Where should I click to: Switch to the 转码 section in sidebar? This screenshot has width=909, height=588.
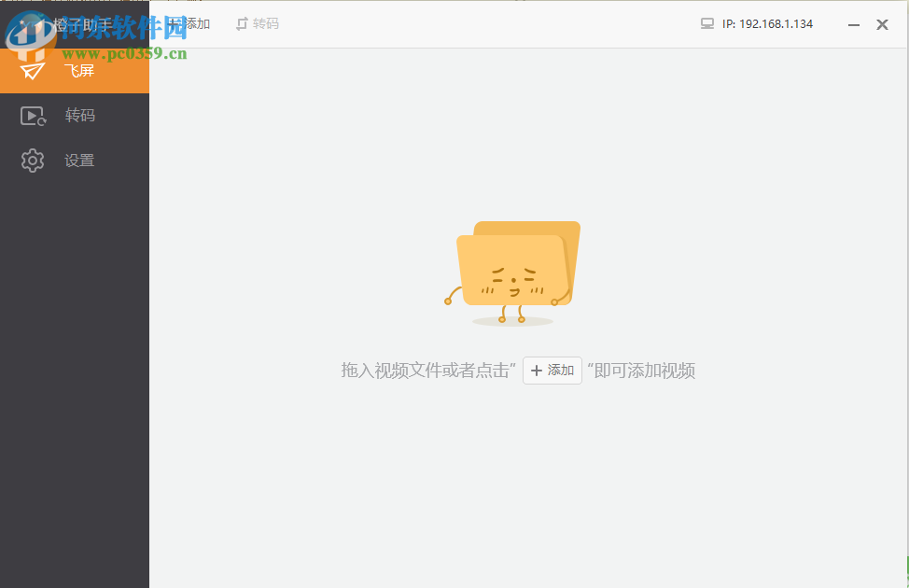tap(79, 115)
